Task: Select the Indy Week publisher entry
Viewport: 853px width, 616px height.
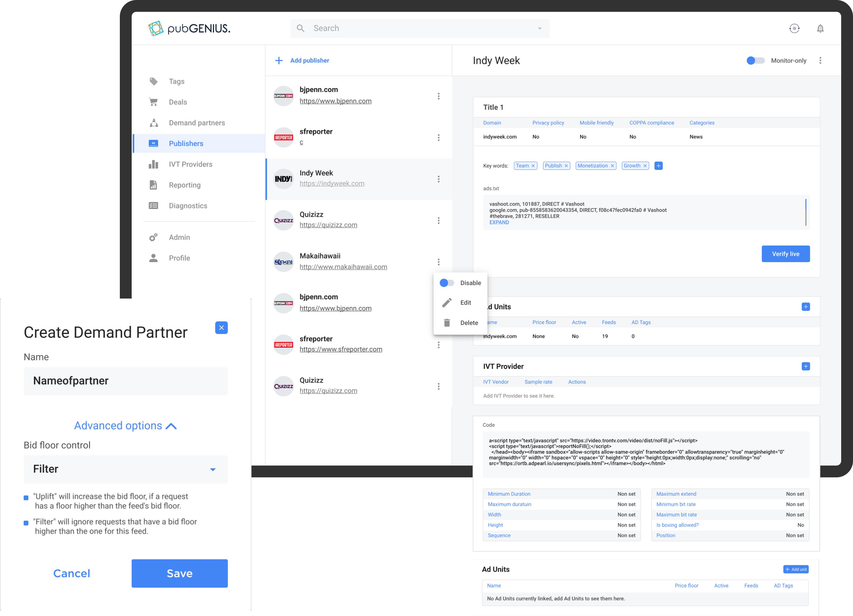Action: (x=358, y=179)
